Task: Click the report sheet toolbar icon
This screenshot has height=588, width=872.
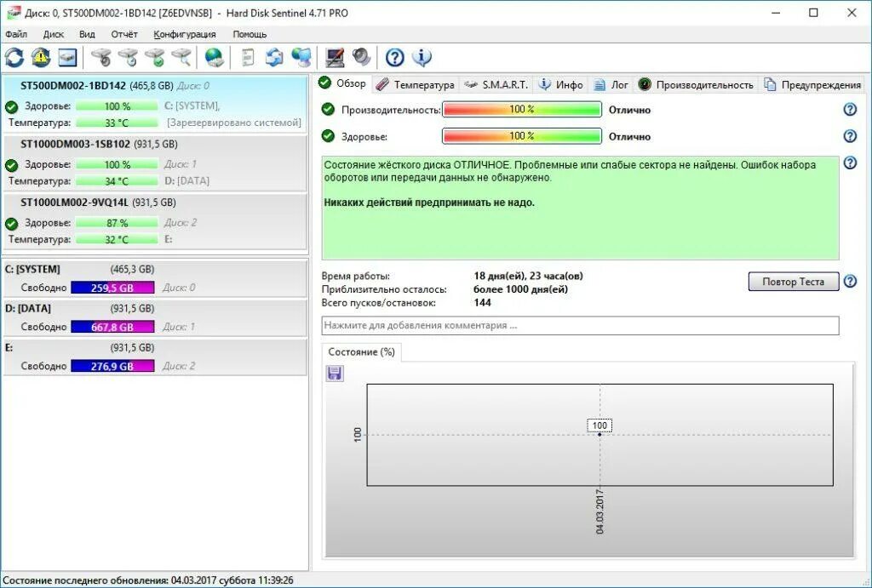Action: coord(248,57)
